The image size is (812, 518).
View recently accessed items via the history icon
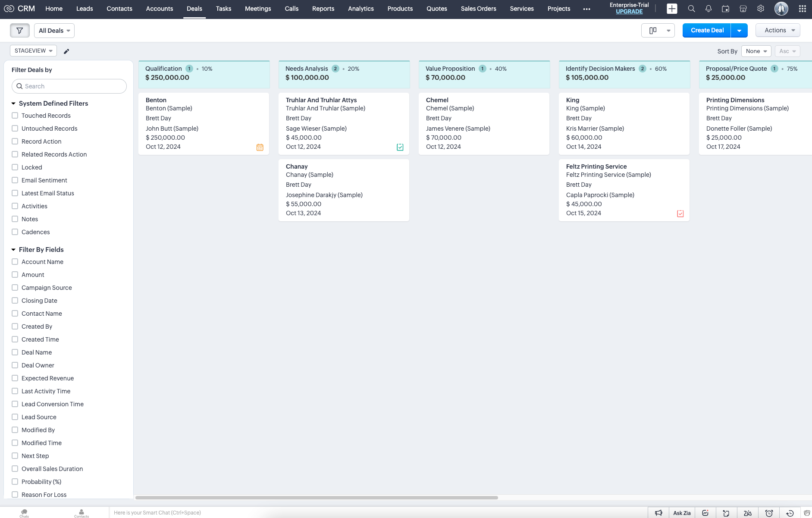point(789,513)
